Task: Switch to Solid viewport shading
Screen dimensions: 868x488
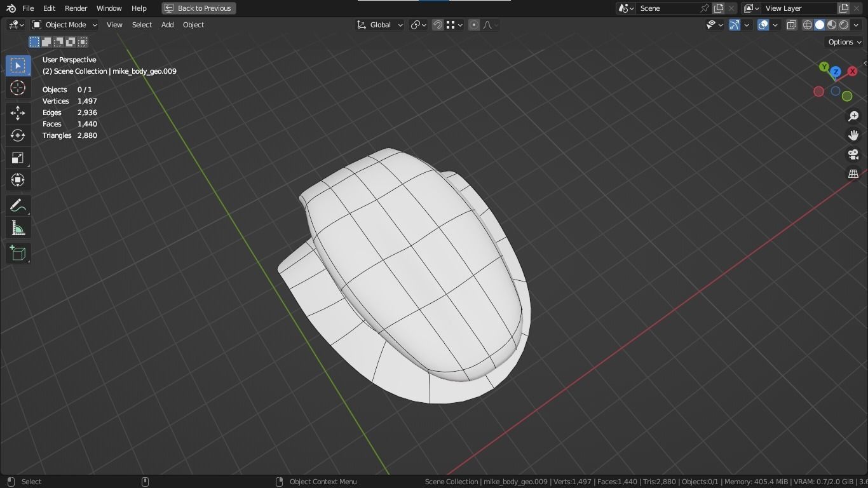Action: [820, 25]
